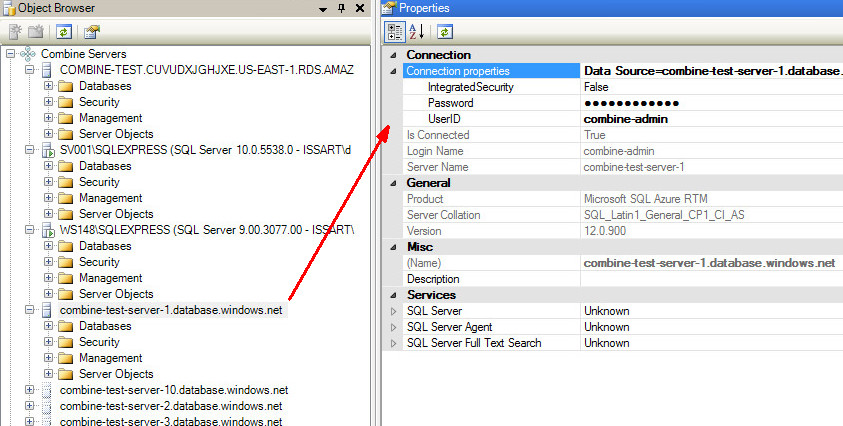
Task: Select combine-test-server-1.database.windows.net in tree
Action: [x=171, y=310]
